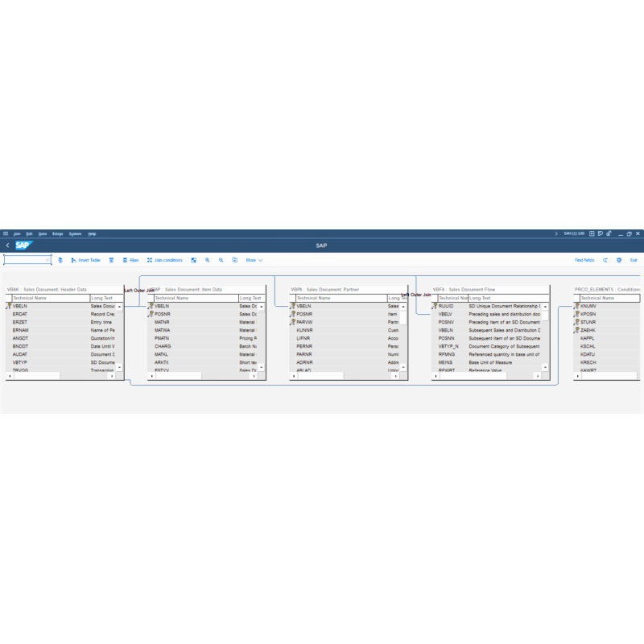Click the Find fields link
This screenshot has height=644, width=644.
click(584, 260)
